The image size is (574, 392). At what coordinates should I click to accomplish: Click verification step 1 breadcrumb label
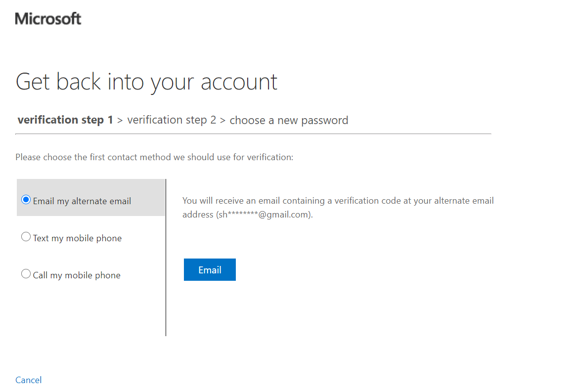pos(65,120)
